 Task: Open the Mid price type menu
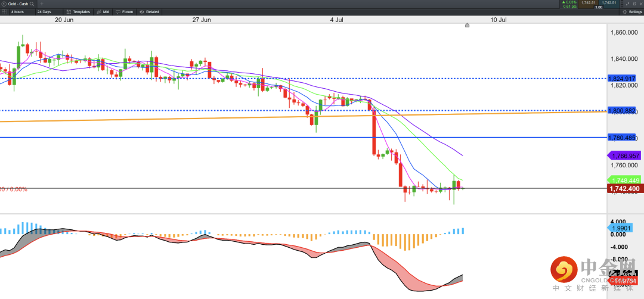[103, 12]
